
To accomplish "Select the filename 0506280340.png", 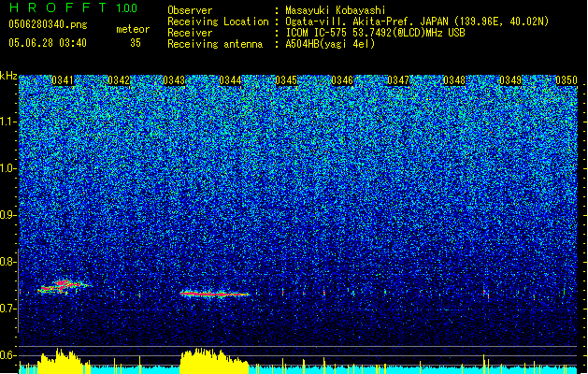I will click(x=48, y=24).
